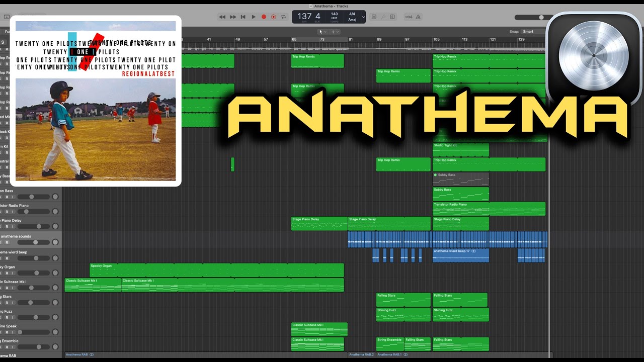Open the Tuner from the control bar
The height and width of the screenshot is (362, 644).
tap(383, 17)
